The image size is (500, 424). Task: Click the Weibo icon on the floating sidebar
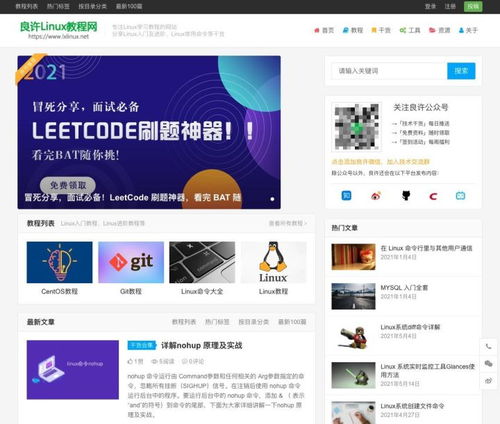489,380
